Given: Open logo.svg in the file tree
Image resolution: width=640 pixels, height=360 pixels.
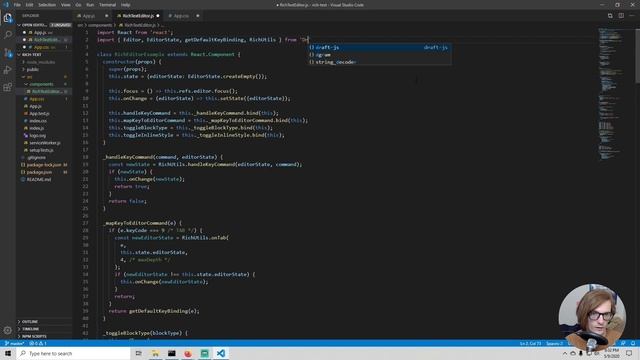Looking at the screenshot, I should (x=44, y=136).
